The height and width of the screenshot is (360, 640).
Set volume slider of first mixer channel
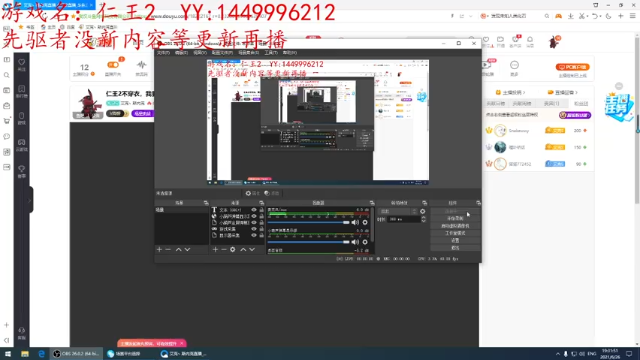pos(309,222)
